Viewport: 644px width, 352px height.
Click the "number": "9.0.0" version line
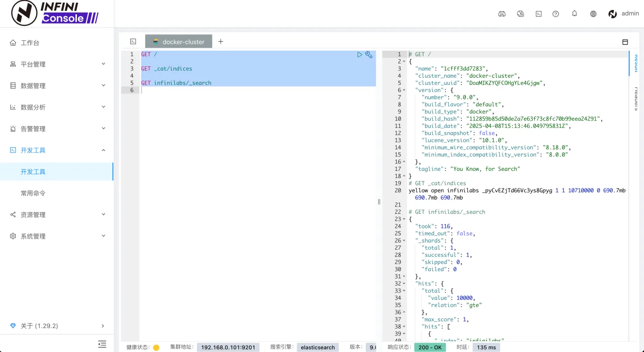pyautogui.click(x=450, y=97)
